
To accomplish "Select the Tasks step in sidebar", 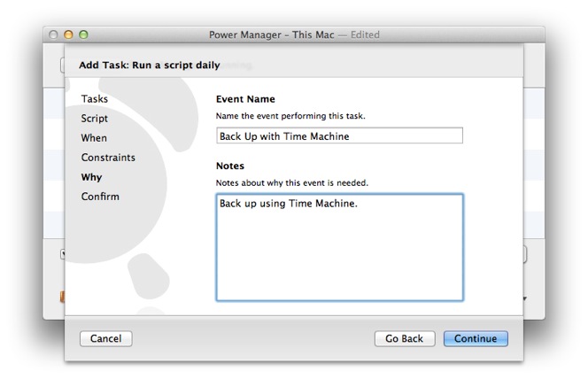I will point(95,99).
